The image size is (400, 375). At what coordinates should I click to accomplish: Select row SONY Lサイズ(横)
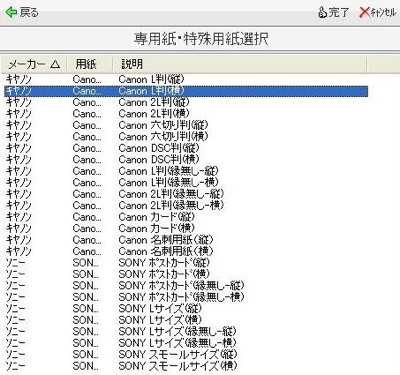[x=186, y=320]
